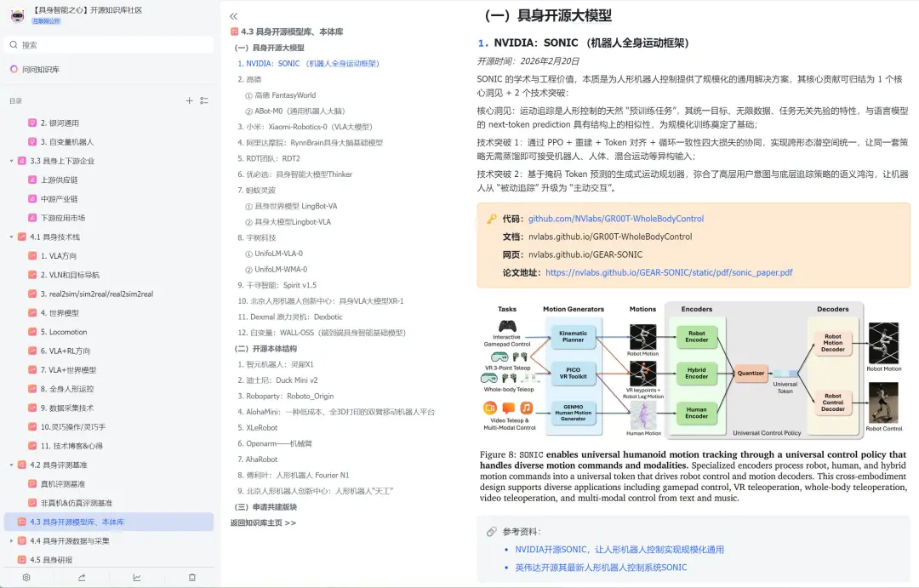The width and height of the screenshot is (919, 588).
Task: Click the share arrow icon in bottom toolbar
Action: coord(82,578)
